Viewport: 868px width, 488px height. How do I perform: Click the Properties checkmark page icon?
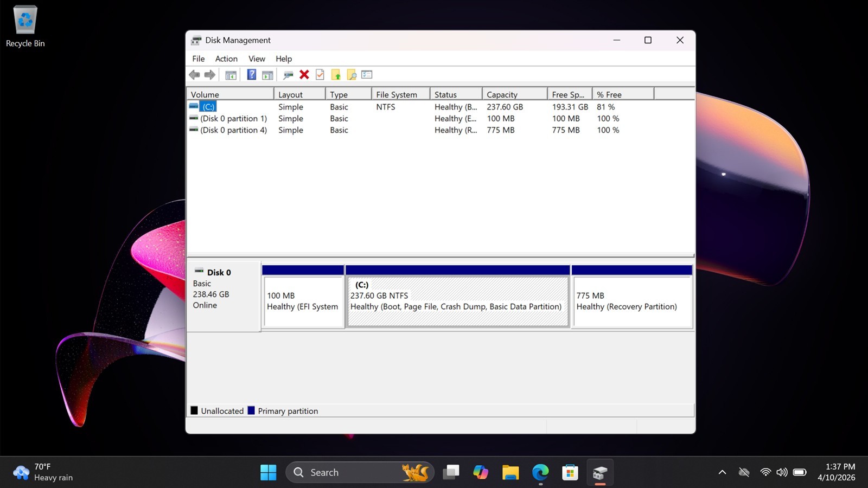click(320, 75)
